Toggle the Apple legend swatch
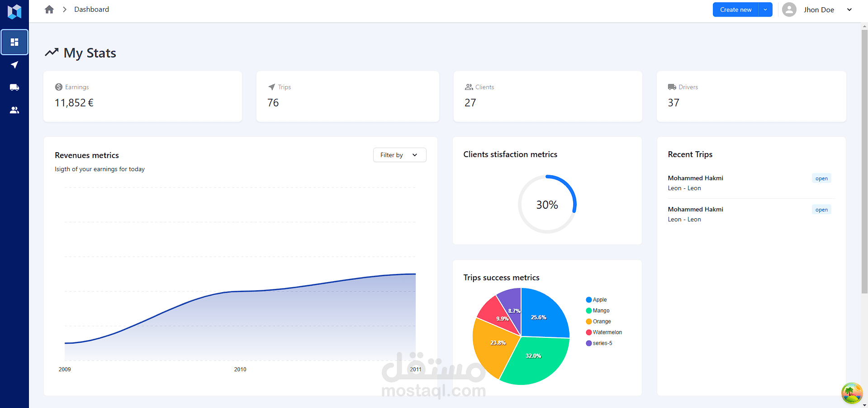Viewport: 868px width, 408px height. pos(589,300)
